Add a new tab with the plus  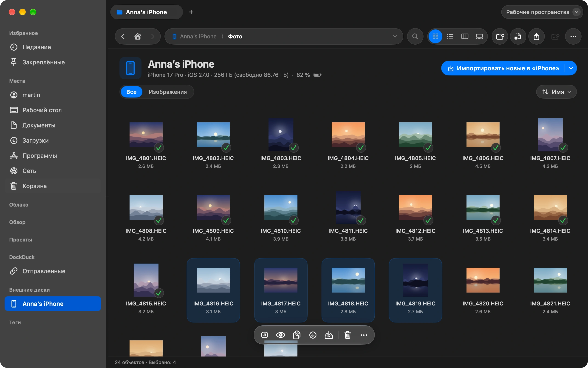[191, 12]
